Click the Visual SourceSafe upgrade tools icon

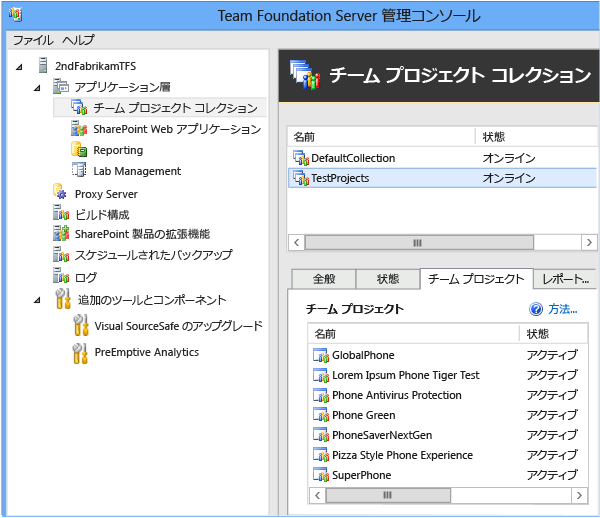pos(81,325)
